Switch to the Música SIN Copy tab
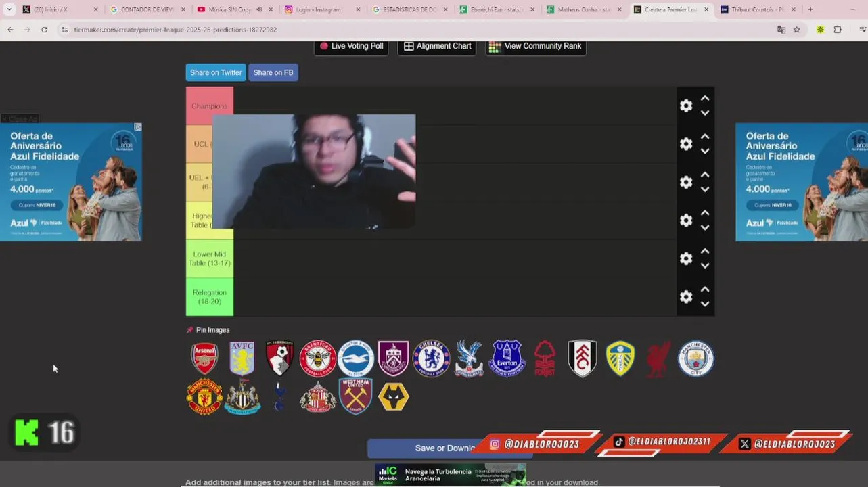Image resolution: width=868 pixels, height=487 pixels. [234, 9]
